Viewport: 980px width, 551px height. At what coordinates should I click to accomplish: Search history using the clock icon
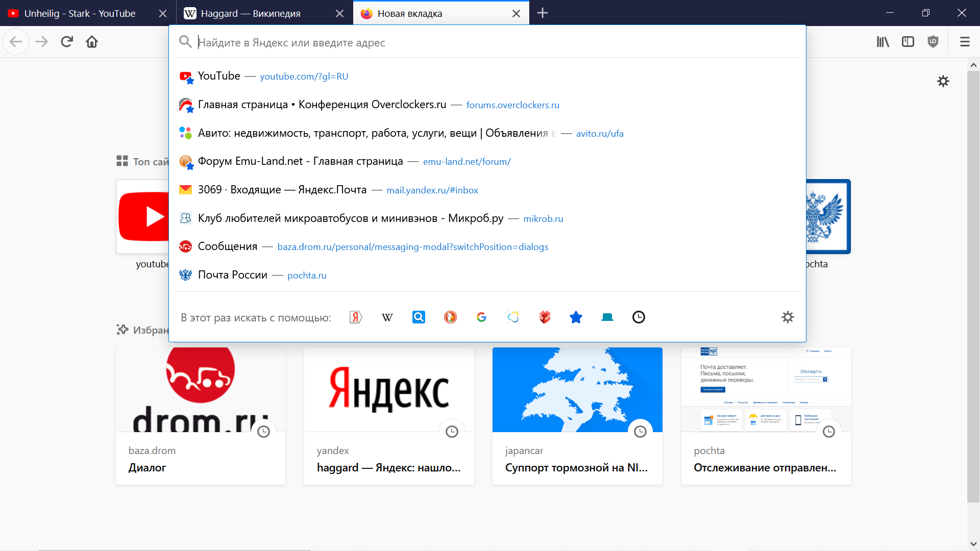click(x=639, y=317)
